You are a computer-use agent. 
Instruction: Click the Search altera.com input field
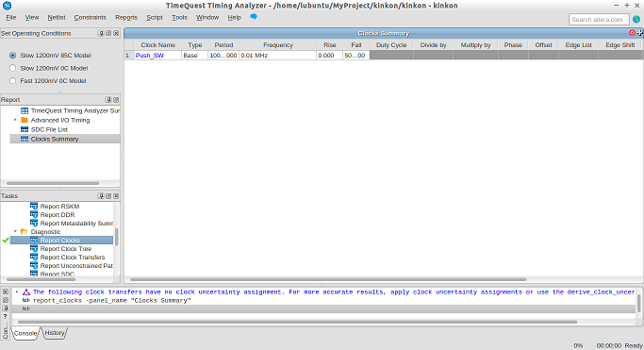pyautogui.click(x=599, y=19)
